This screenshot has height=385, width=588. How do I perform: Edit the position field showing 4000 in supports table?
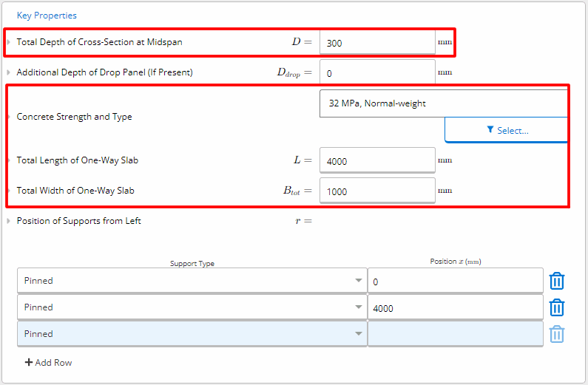456,307
